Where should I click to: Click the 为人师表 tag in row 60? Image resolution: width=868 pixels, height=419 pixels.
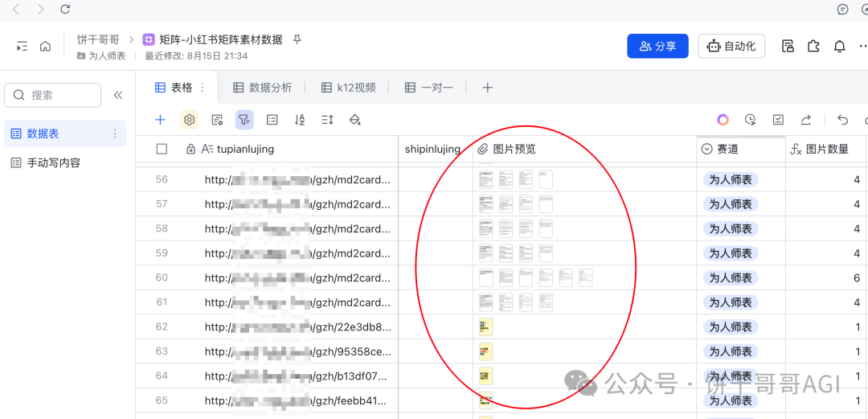730,277
